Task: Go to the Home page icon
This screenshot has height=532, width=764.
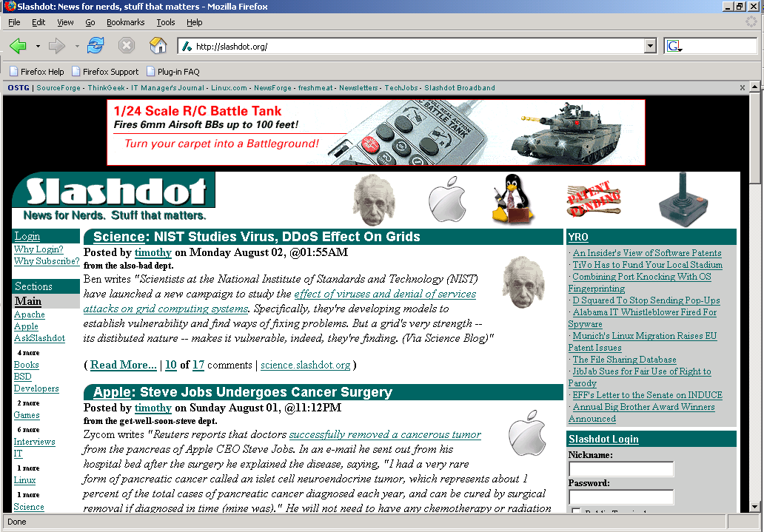Action: [158, 46]
